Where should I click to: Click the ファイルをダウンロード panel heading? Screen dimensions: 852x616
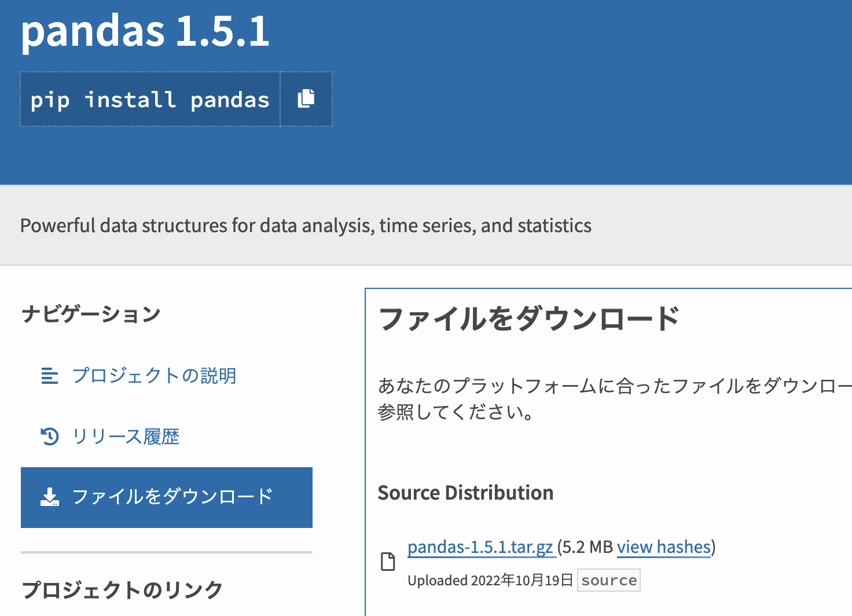coord(530,318)
